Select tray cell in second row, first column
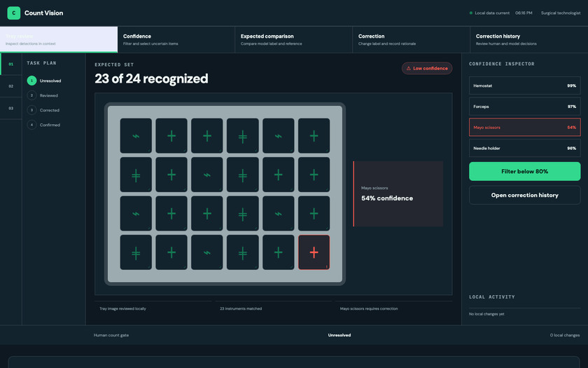This screenshot has width=588, height=368. pos(136,175)
